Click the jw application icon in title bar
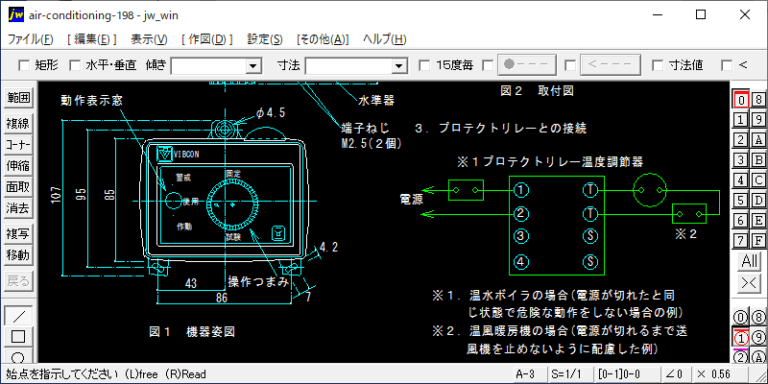Screen dimensions: 768x384 [x=15, y=15]
